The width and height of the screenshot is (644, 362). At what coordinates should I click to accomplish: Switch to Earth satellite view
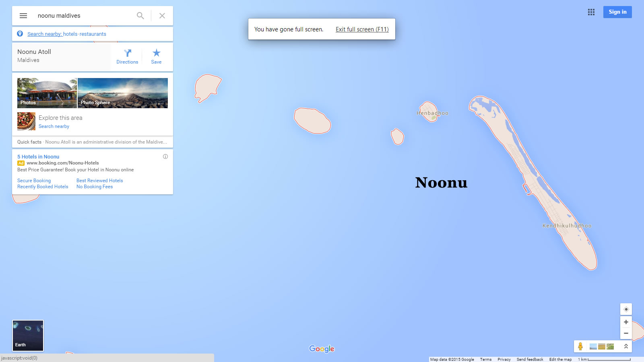[x=28, y=335]
